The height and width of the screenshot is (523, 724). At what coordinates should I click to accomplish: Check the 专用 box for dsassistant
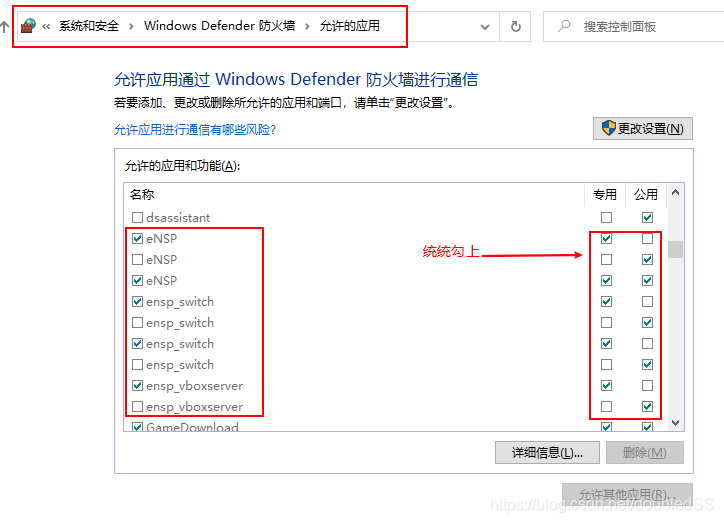(606, 217)
